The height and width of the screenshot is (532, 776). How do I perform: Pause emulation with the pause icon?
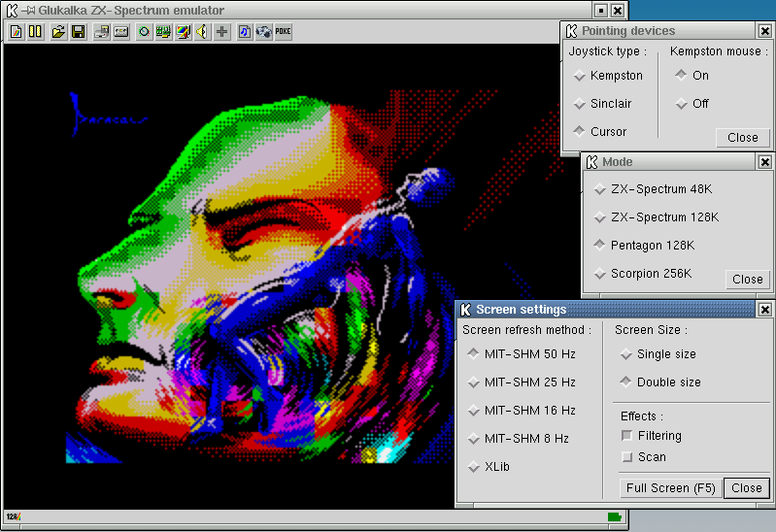pyautogui.click(x=35, y=32)
